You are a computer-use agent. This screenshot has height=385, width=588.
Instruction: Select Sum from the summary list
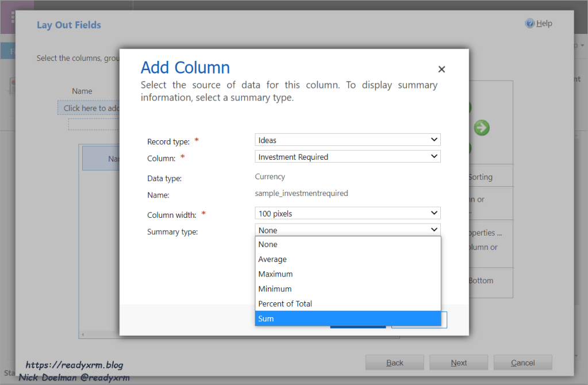click(347, 318)
